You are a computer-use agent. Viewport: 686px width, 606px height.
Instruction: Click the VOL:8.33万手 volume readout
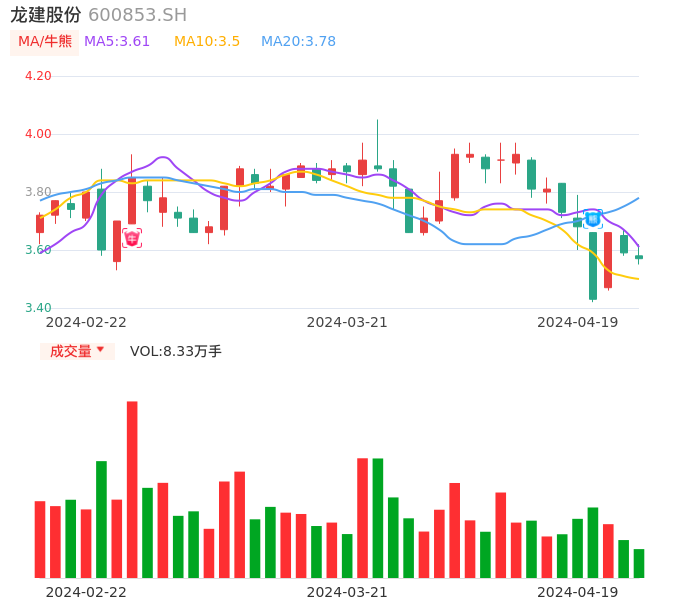point(176,351)
